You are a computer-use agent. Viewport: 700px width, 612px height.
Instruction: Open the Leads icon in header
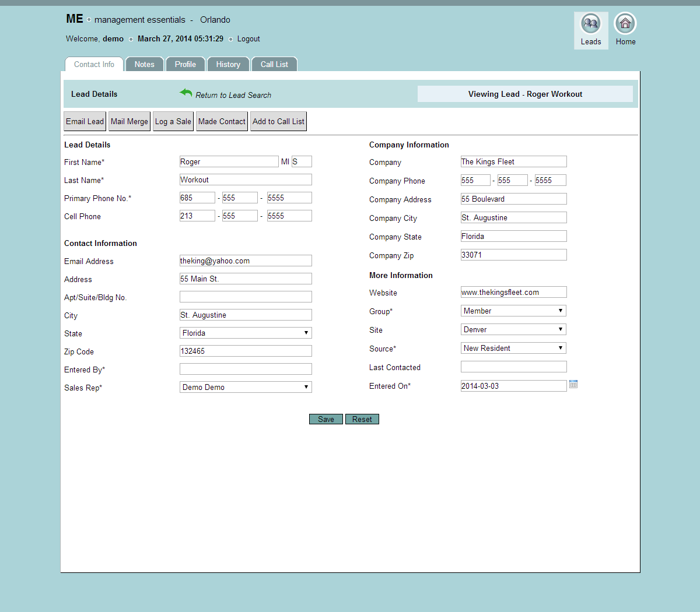[591, 24]
